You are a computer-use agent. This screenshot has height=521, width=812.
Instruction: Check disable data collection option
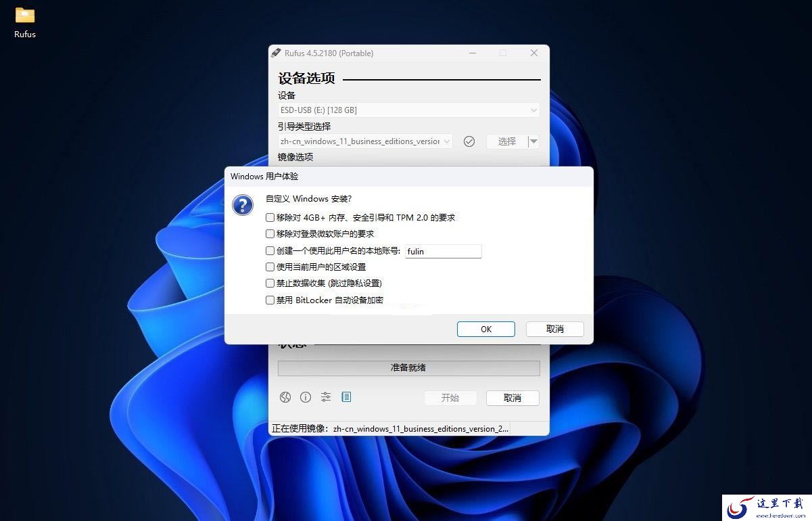270,284
